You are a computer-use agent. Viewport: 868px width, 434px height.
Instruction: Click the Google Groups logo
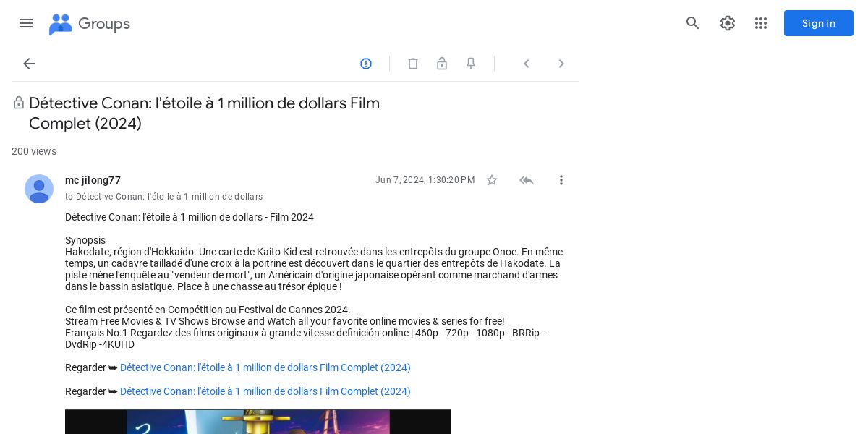90,24
